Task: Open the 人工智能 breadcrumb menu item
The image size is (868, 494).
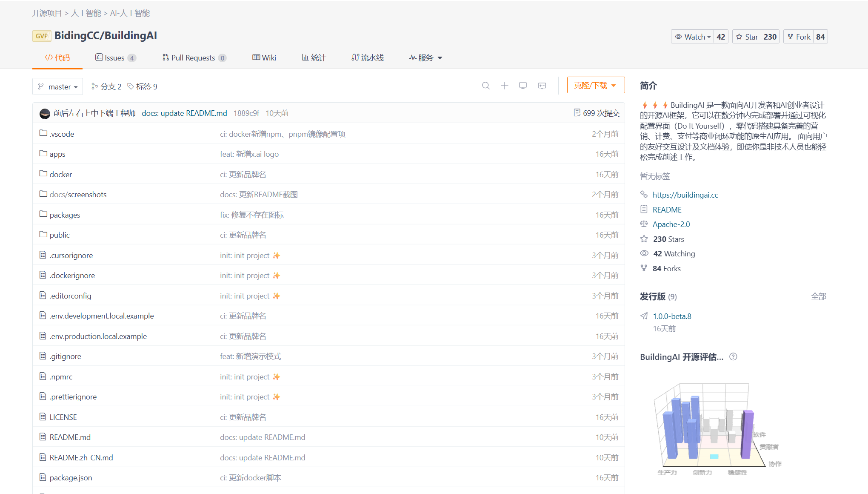Action: point(86,13)
